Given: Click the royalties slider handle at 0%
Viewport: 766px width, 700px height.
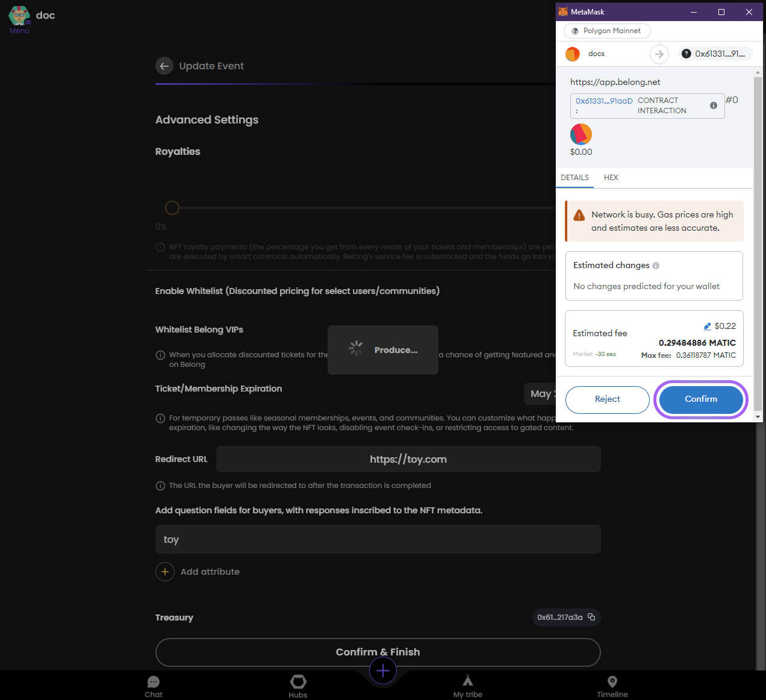Looking at the screenshot, I should 172,208.
